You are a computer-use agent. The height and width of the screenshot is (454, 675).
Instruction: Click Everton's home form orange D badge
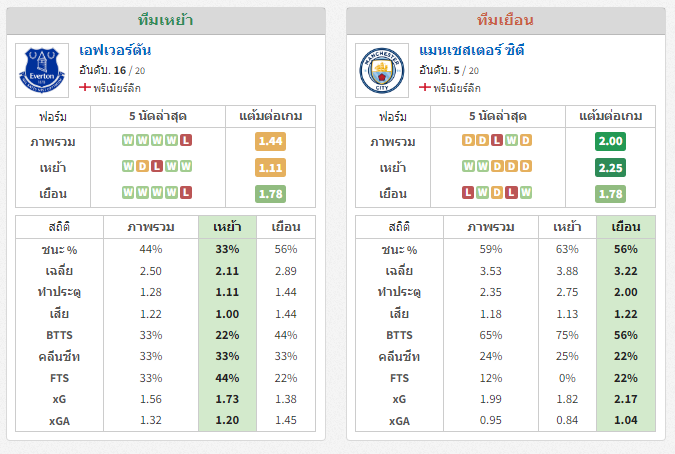coord(142,166)
